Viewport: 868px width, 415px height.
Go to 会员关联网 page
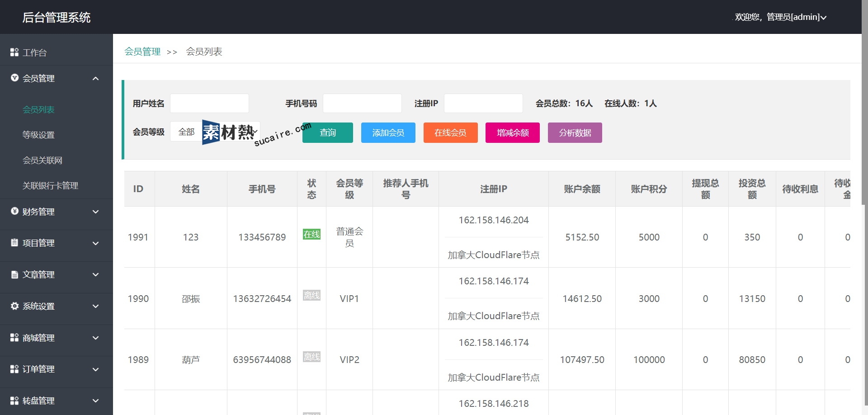[x=42, y=160]
